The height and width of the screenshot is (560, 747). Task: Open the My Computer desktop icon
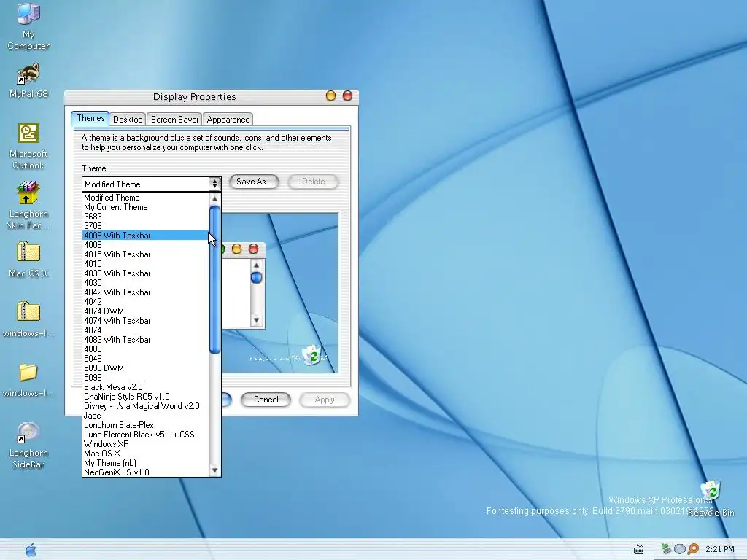[x=28, y=26]
